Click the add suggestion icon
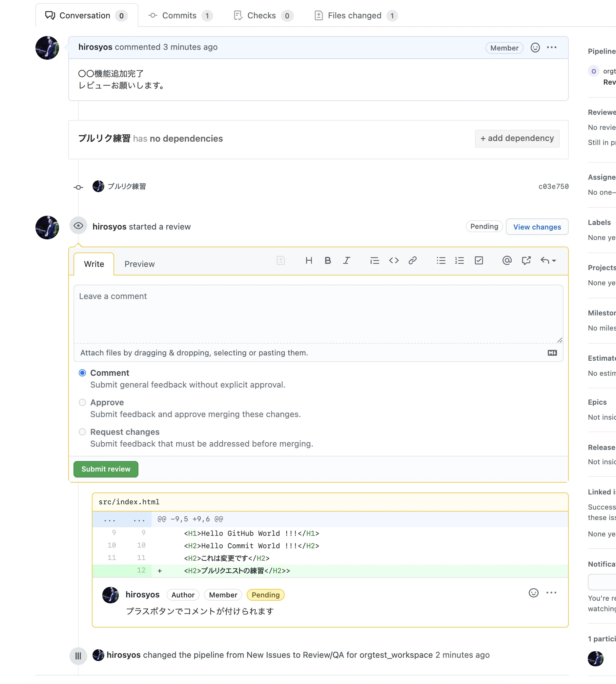The image size is (616, 684). click(x=280, y=260)
